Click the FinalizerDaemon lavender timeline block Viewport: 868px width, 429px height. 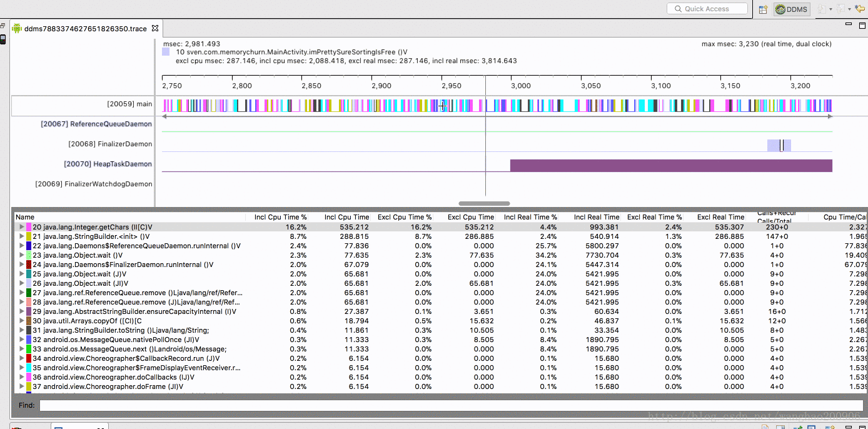click(779, 145)
